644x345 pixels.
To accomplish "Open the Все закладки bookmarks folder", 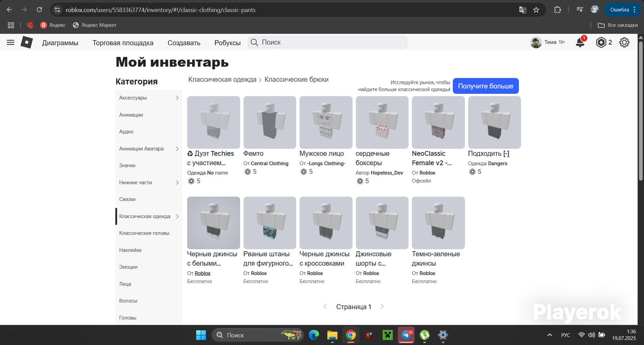I will pyautogui.click(x=618, y=25).
